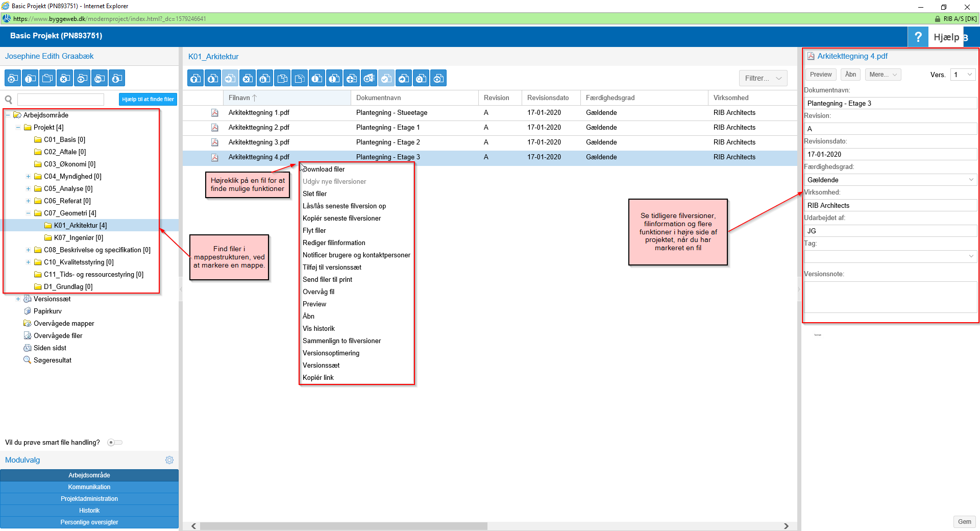This screenshot has height=531, width=980.
Task: Select 'Slet filer' in context menu
Action: coord(314,194)
